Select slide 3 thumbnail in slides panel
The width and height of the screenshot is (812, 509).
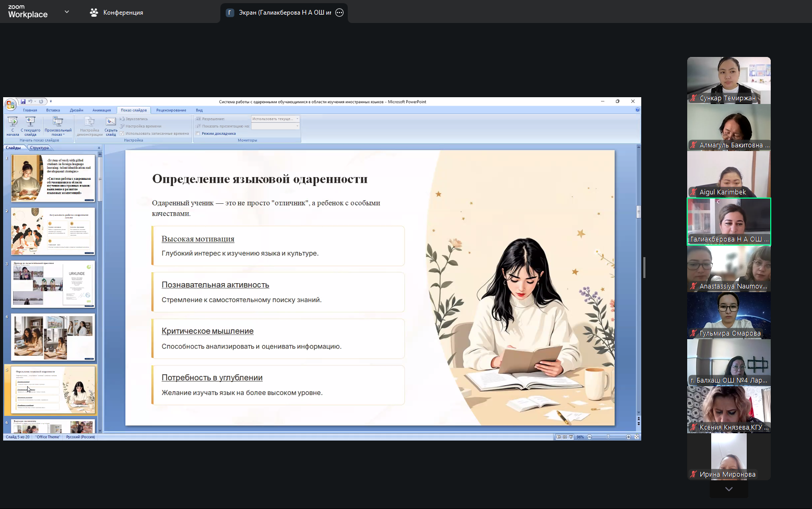coord(53,284)
